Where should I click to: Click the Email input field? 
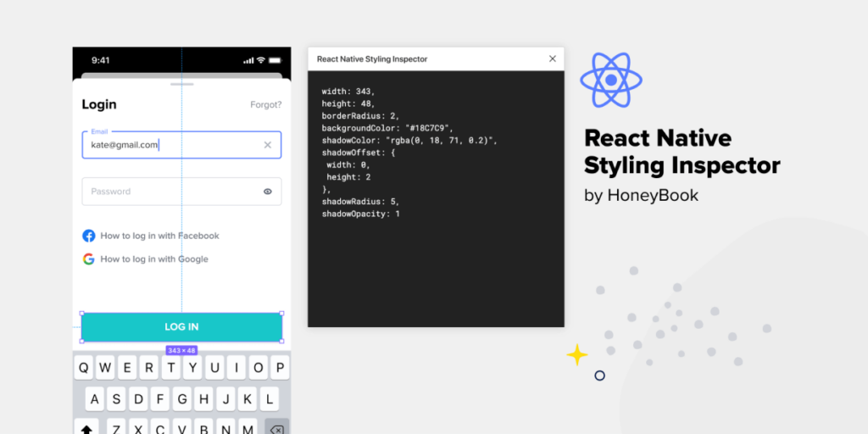(181, 145)
